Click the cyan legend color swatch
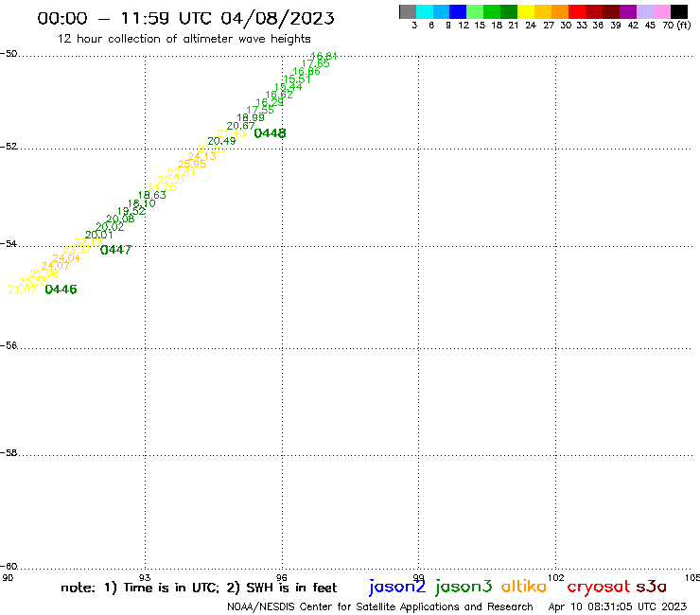The width and height of the screenshot is (700, 615). click(x=425, y=12)
